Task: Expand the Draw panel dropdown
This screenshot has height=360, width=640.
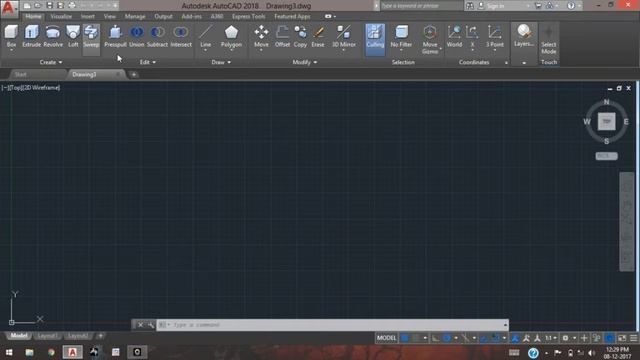Action: coord(221,62)
